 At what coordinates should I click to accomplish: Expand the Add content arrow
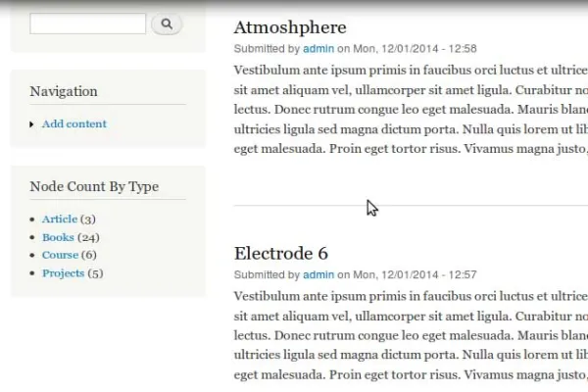(x=31, y=124)
